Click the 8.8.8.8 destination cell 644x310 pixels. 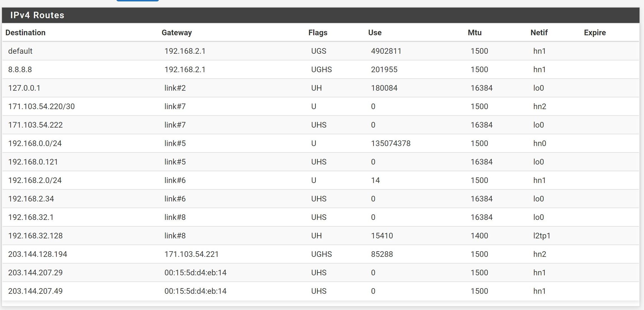(x=20, y=70)
